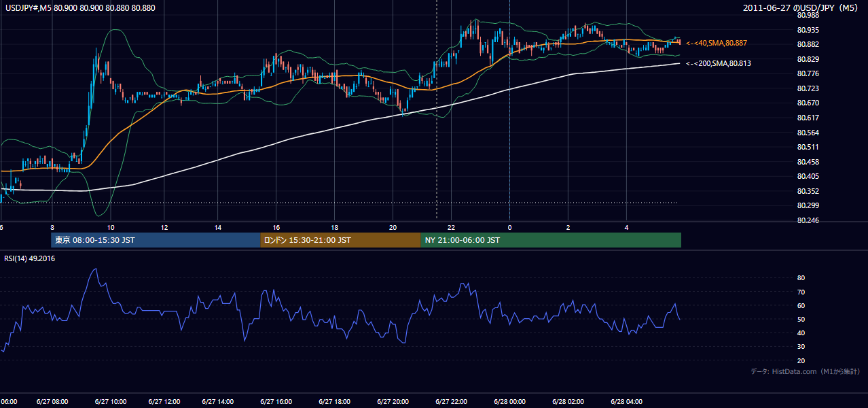The image size is (868, 408).
Task: Click the 6/27 18:00 time axis label
Action: pos(334,401)
